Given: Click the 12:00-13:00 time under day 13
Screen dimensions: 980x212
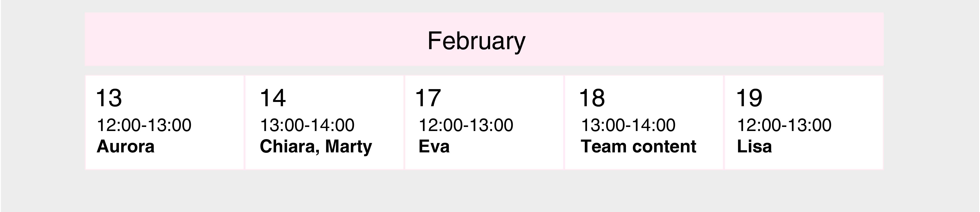Looking at the screenshot, I should point(144,125).
